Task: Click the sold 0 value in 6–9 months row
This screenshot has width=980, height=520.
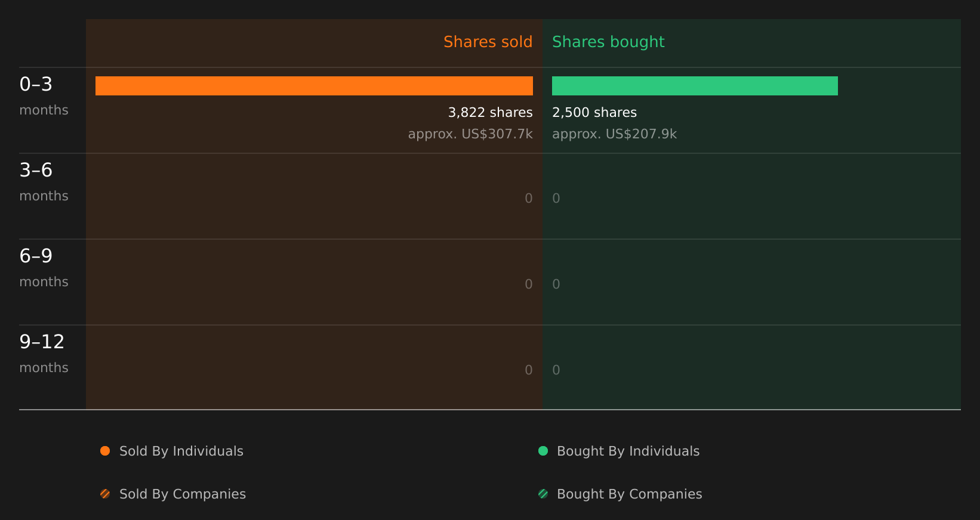Action: pos(529,284)
